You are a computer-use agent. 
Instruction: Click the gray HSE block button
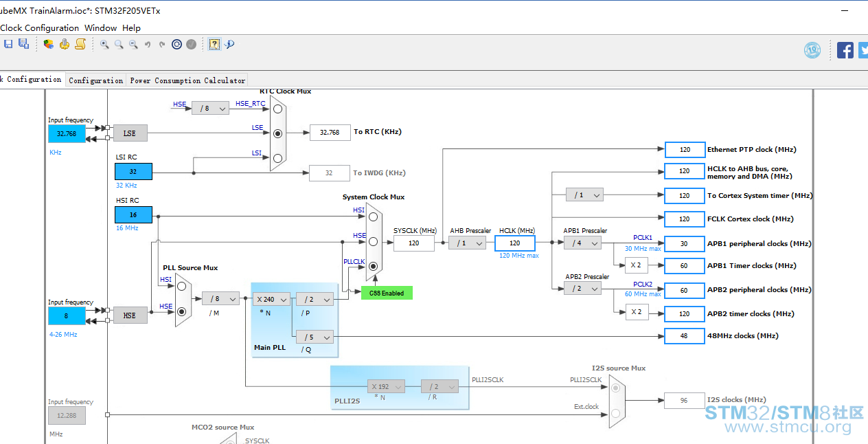(130, 315)
